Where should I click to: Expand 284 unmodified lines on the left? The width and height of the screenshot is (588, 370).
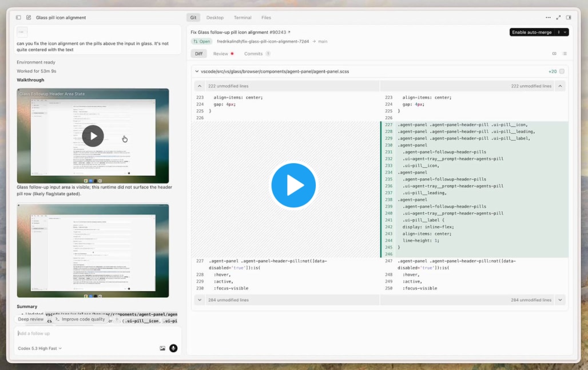pos(200,300)
